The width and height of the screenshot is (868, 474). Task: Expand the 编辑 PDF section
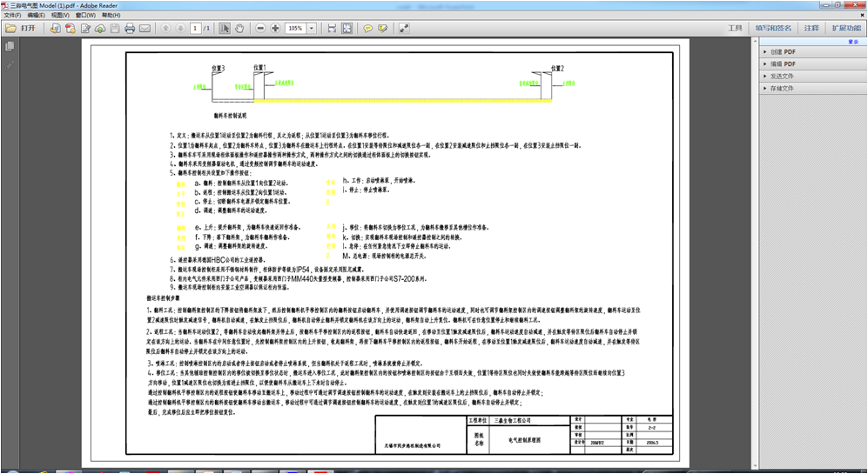pos(782,64)
